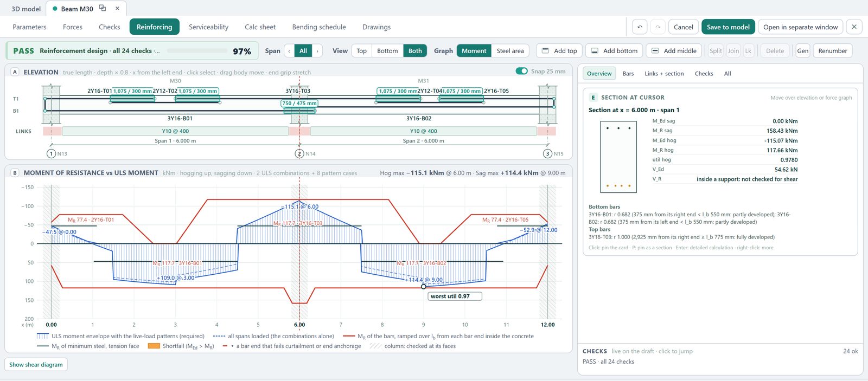Viewport: 868px width, 381px height.
Task: Click the Renumber button
Action: pos(832,51)
